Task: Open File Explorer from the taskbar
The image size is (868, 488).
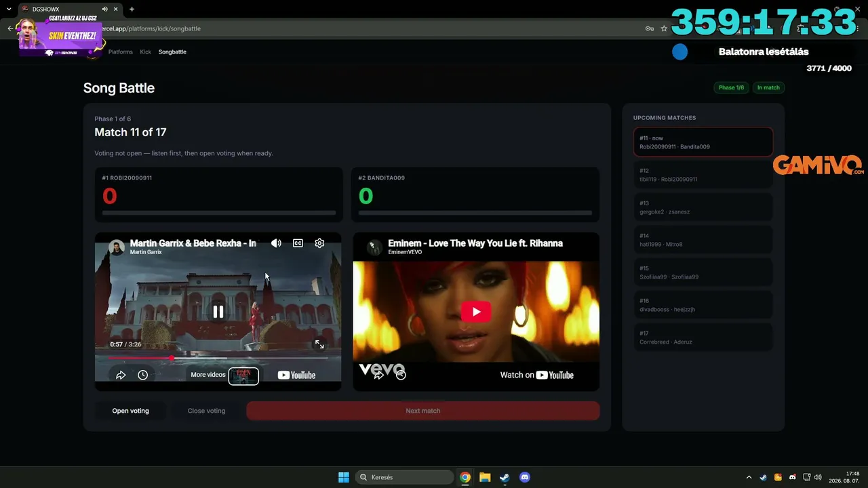Action: [485, 477]
